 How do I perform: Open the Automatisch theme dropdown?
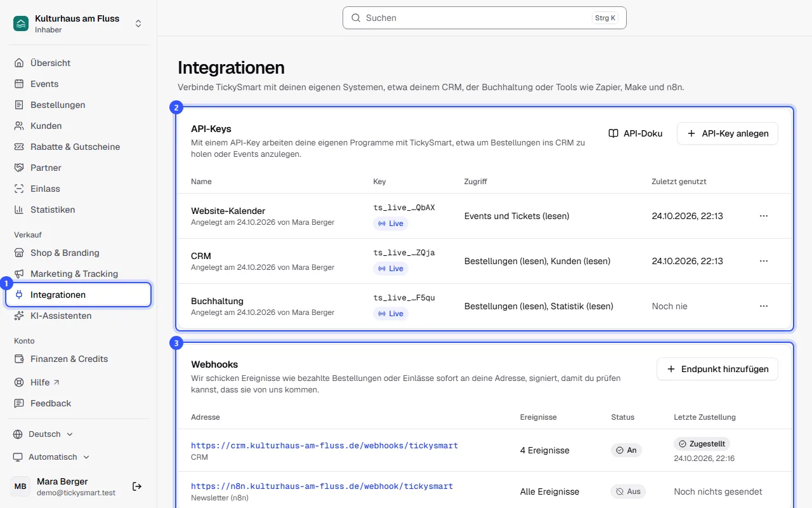(51, 457)
